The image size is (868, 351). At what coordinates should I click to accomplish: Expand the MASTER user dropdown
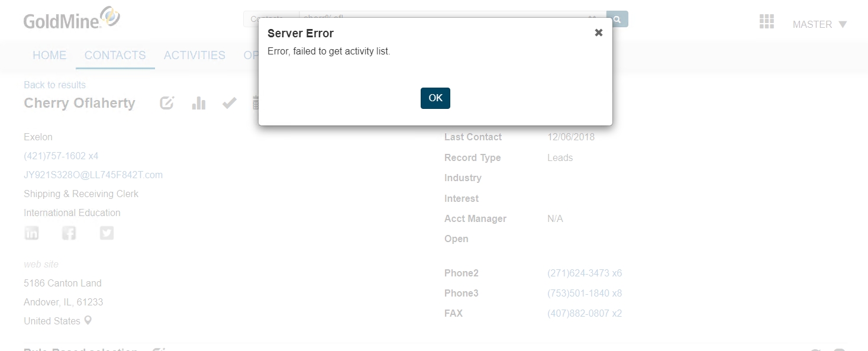click(819, 24)
